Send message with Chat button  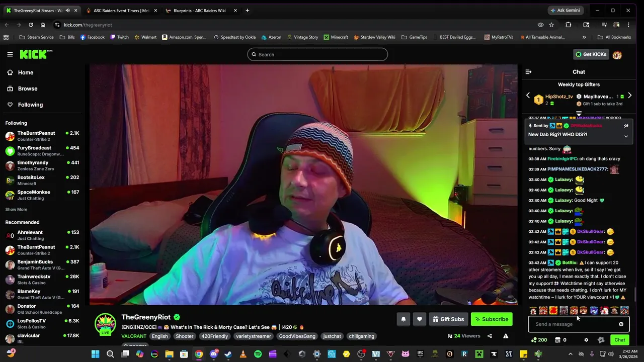pyautogui.click(x=620, y=340)
